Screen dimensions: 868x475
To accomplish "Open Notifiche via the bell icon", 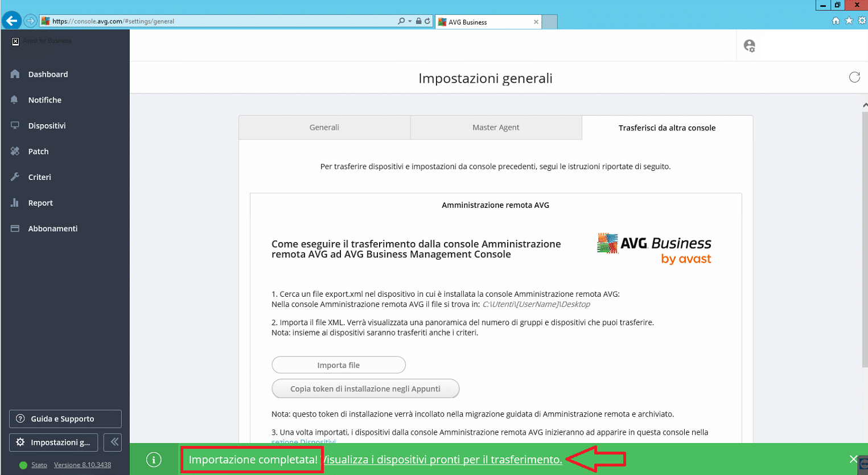I will pos(15,100).
